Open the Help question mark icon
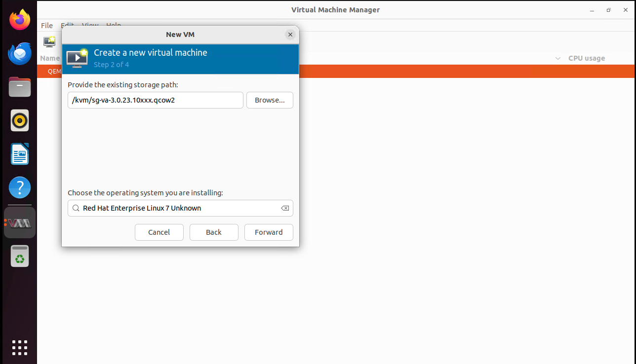The width and height of the screenshot is (636, 364). pos(20,188)
